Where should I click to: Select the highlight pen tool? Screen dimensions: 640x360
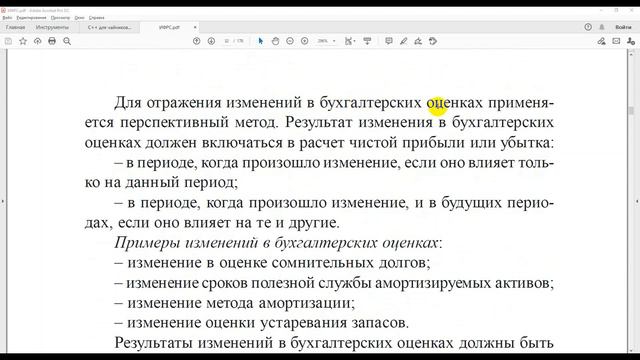click(404, 41)
